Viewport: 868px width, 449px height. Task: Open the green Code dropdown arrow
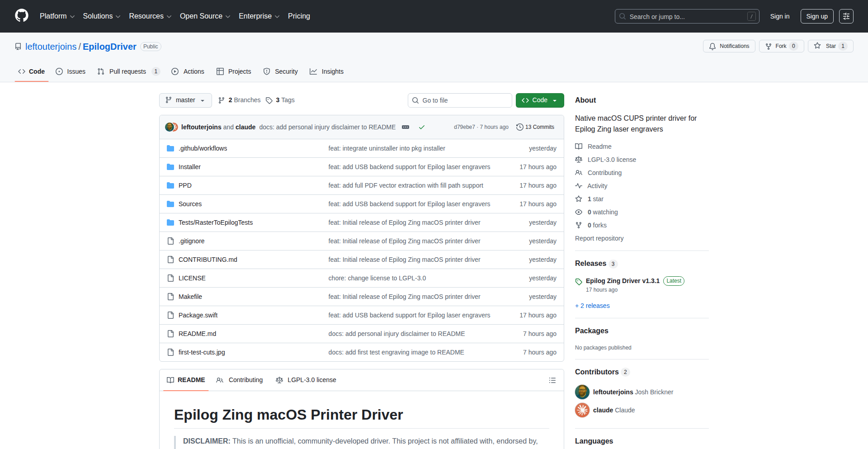pyautogui.click(x=555, y=100)
